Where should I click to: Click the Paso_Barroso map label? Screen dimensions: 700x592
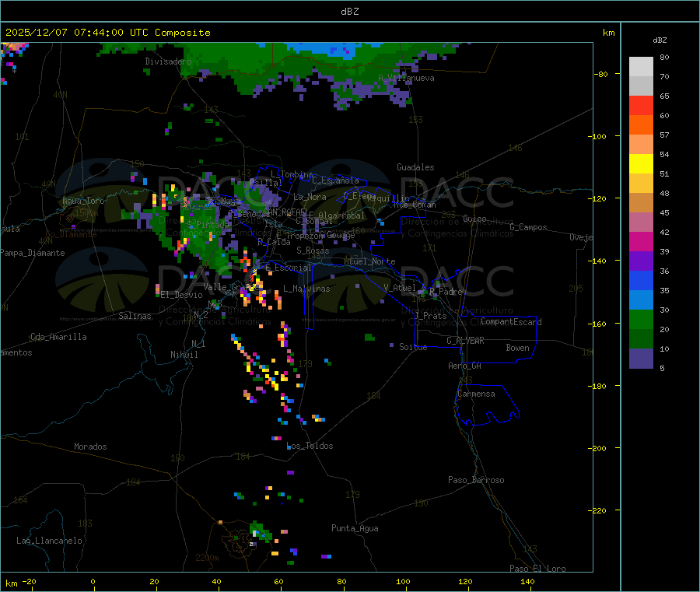(x=476, y=481)
